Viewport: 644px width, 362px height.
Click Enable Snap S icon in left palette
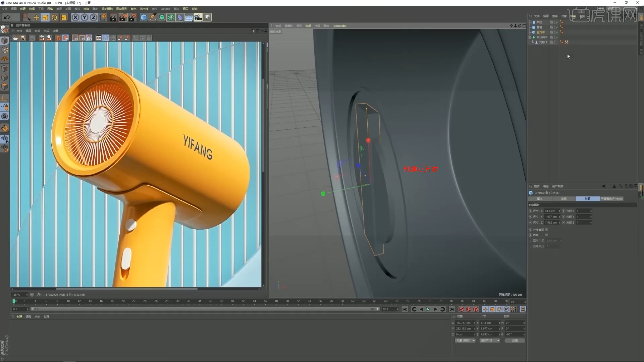[x=5, y=116]
